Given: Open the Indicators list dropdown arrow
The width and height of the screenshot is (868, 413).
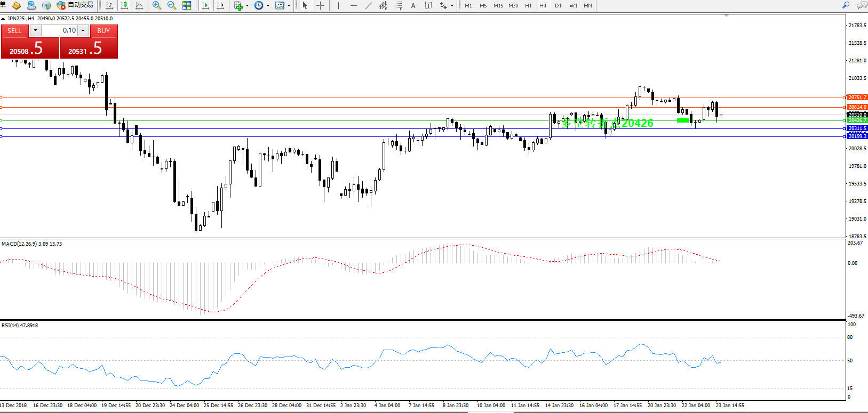Looking at the screenshot, I should tap(247, 6).
